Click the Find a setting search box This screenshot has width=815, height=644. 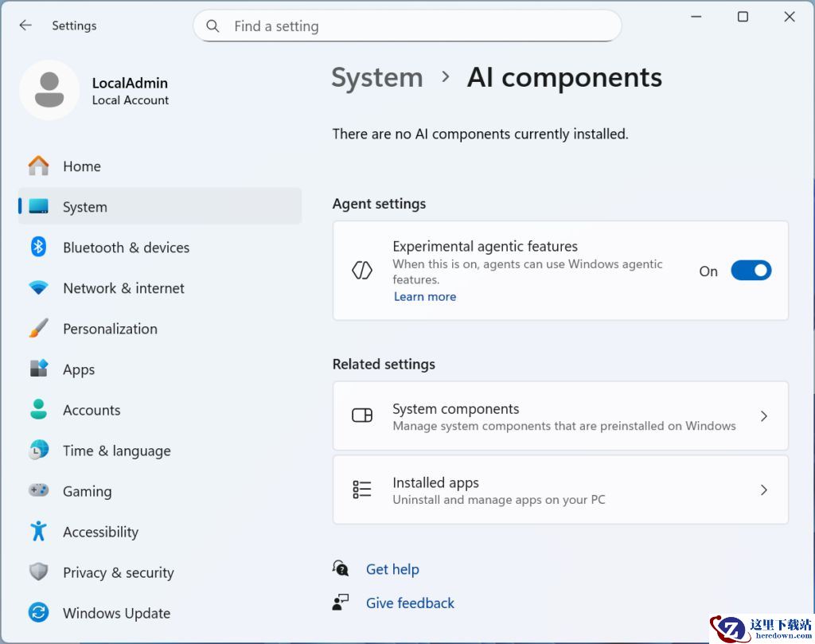click(414, 26)
